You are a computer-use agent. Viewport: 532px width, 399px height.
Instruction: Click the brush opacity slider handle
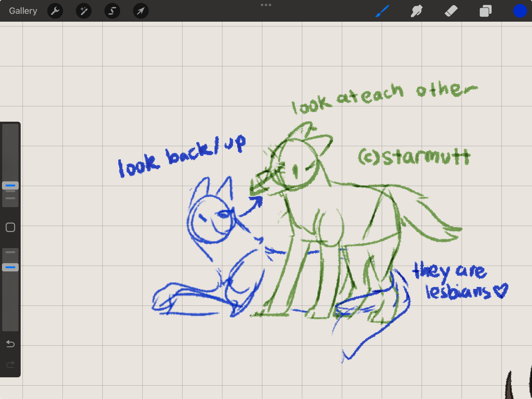coord(10,267)
